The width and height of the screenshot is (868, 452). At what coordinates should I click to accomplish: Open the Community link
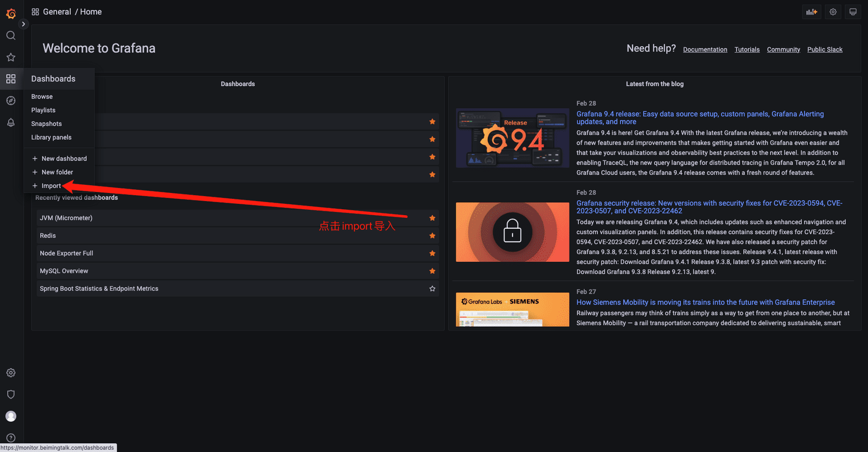(783, 49)
